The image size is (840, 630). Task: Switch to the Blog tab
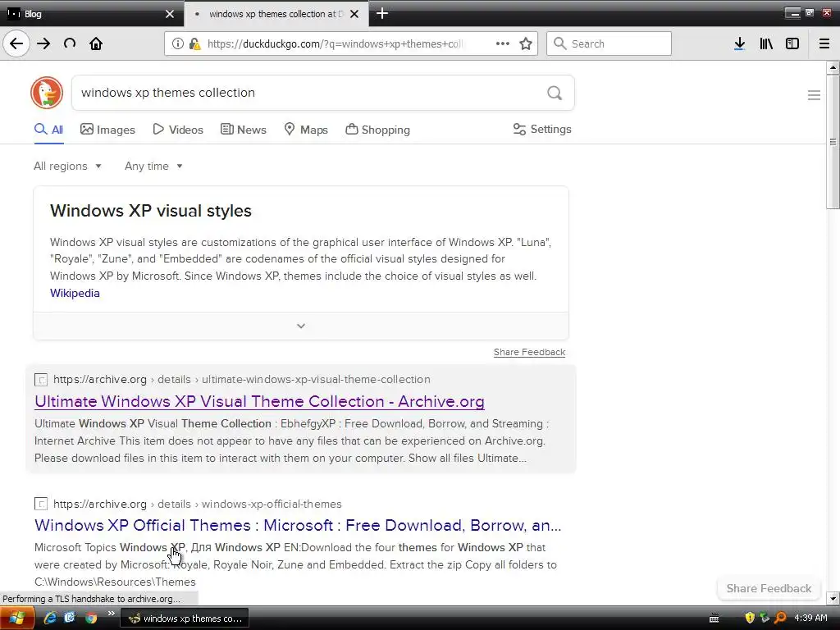point(91,14)
